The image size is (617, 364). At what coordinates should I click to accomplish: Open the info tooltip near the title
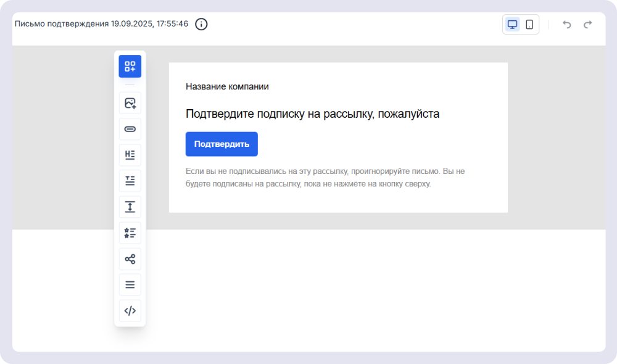(x=200, y=24)
